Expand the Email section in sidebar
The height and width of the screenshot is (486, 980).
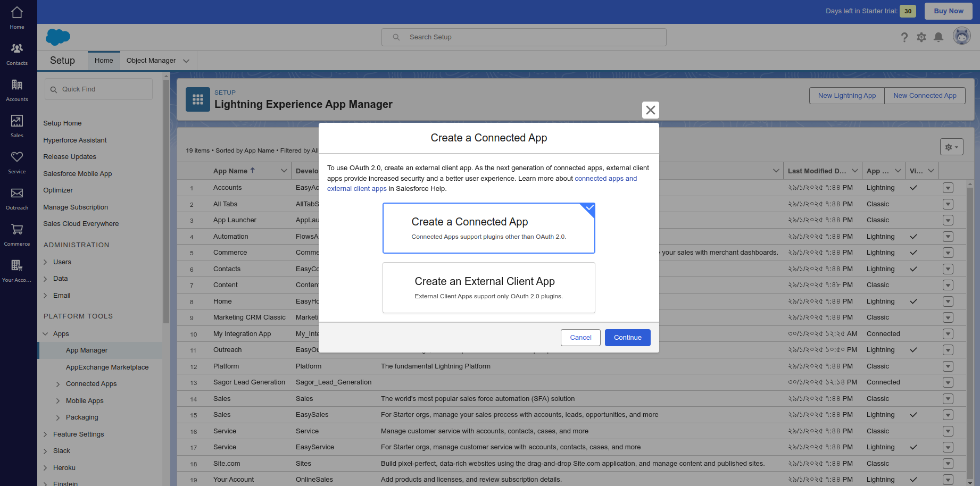pos(45,296)
